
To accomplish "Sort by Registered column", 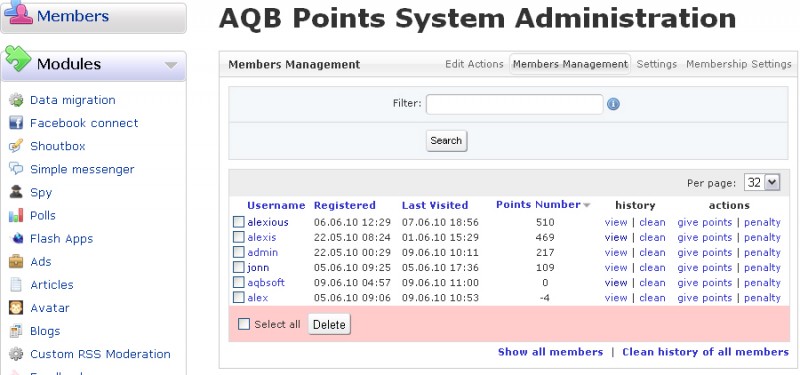I will (344, 206).
